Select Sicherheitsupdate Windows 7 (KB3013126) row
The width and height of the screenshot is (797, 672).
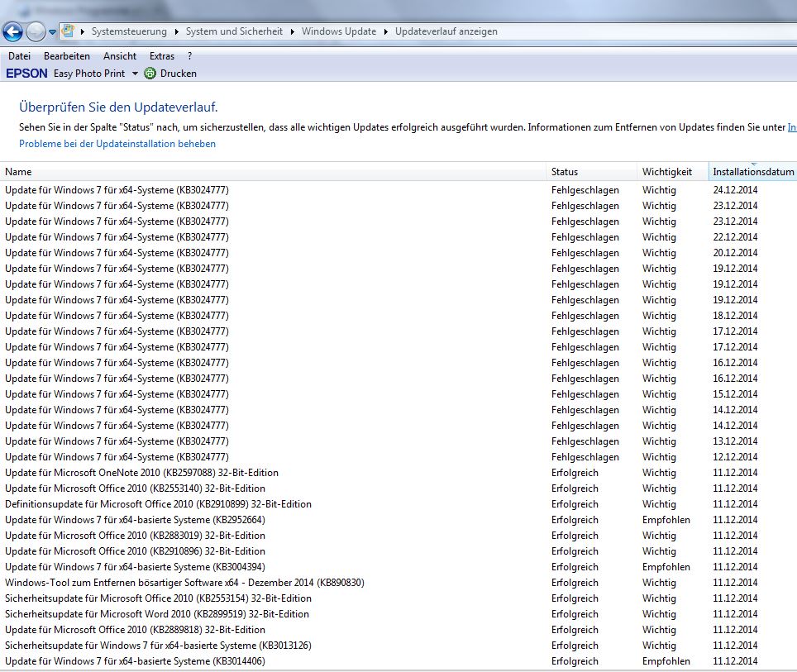coord(398,646)
